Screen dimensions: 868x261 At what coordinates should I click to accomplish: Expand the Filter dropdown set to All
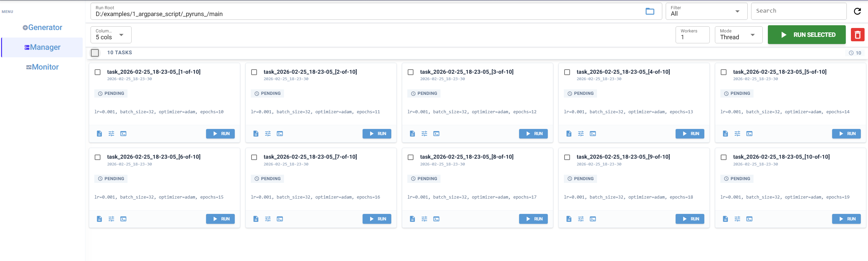706,11
